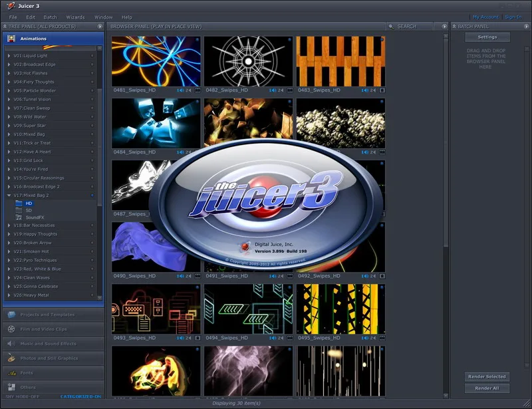Click the tree panel vertical scrollbar thumb
The image size is (532, 409).
[99, 148]
